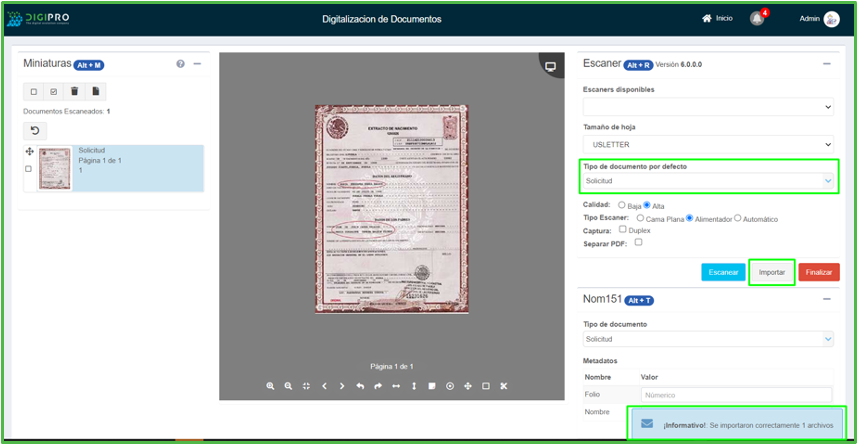Go to next page with right chevron
858x444 pixels.
click(342, 386)
